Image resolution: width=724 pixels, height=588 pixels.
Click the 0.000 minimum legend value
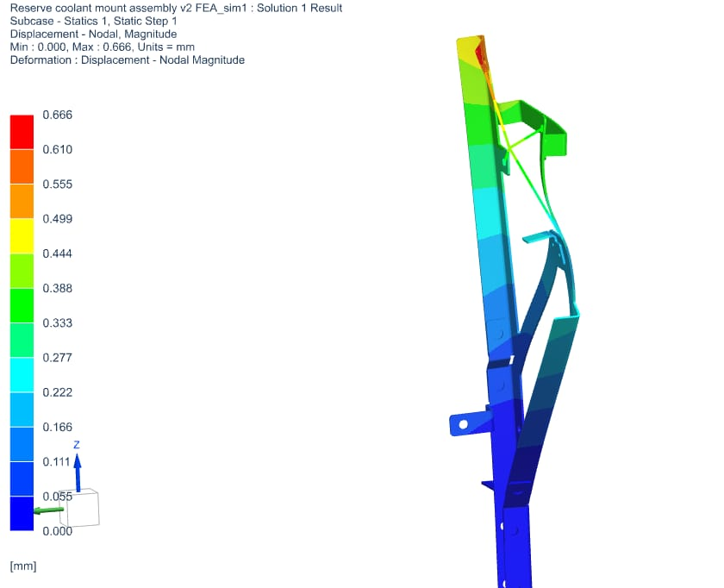click(x=57, y=531)
